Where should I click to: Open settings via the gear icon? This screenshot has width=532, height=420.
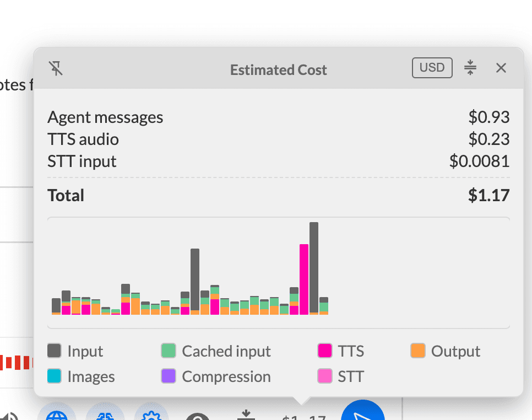tap(151, 416)
